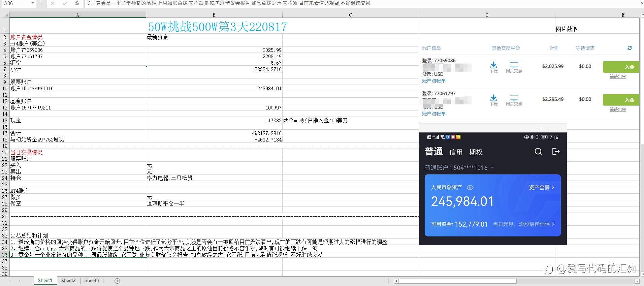Screen dimensions: 644x286
Task: Click the add new sheet plus icon
Action: [117, 281]
